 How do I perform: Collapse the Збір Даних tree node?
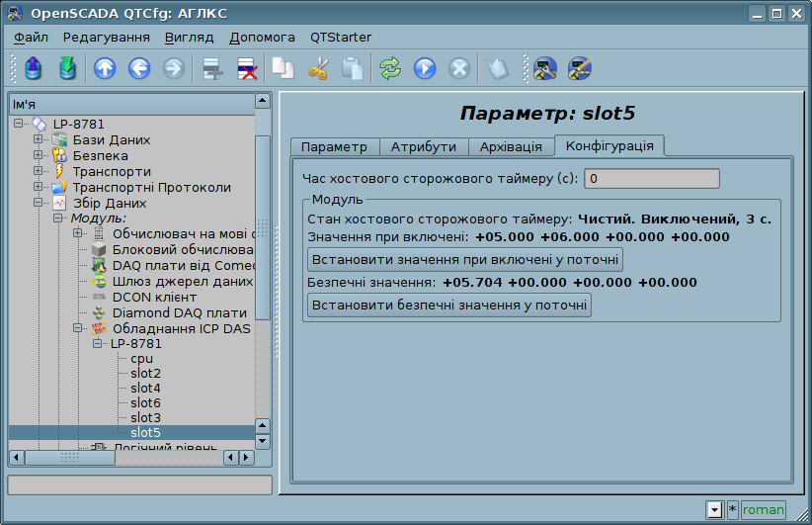pos(39,203)
